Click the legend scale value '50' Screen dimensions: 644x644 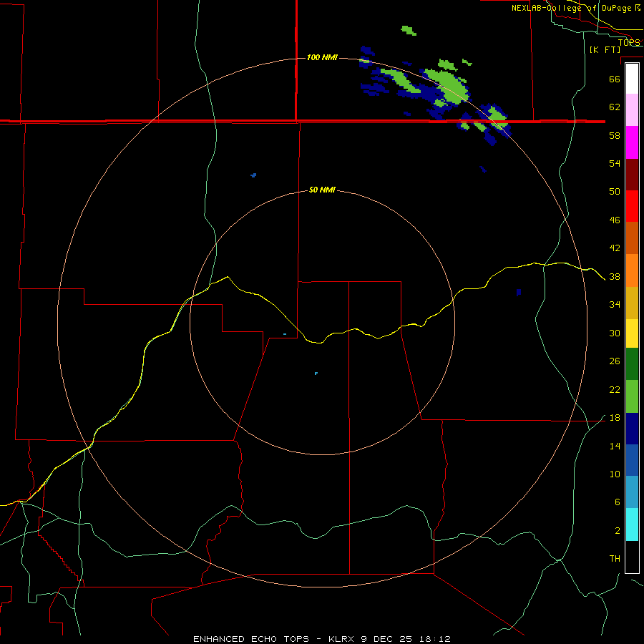(x=615, y=192)
